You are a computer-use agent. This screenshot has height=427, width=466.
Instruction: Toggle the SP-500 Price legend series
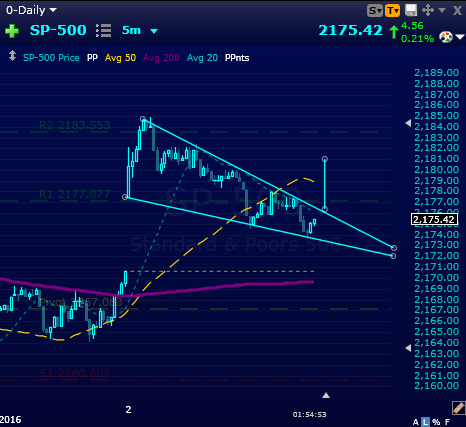51,58
